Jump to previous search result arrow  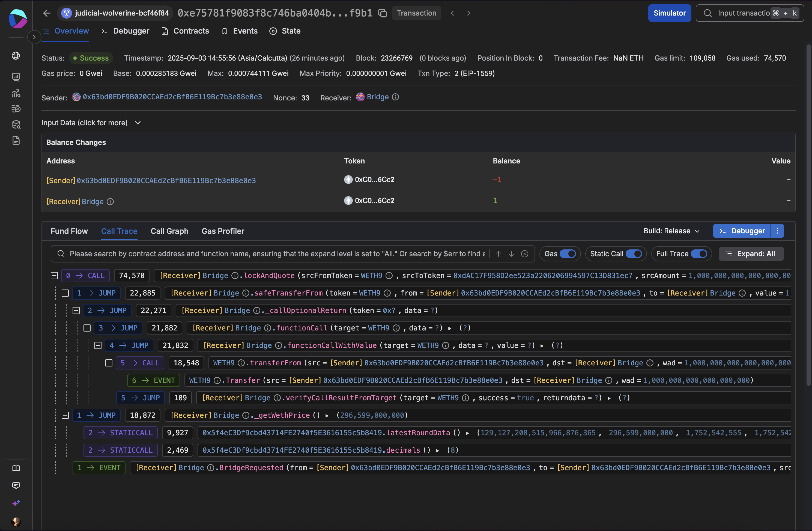pos(498,253)
